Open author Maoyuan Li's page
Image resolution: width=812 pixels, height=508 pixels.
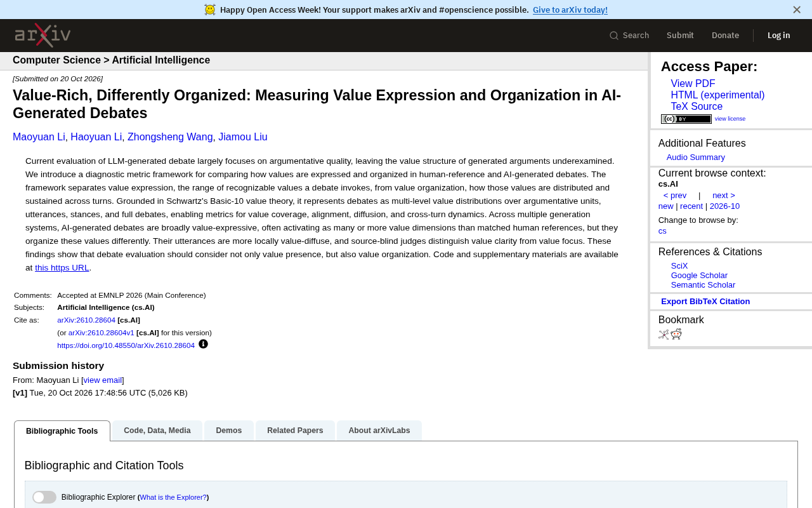click(x=39, y=137)
